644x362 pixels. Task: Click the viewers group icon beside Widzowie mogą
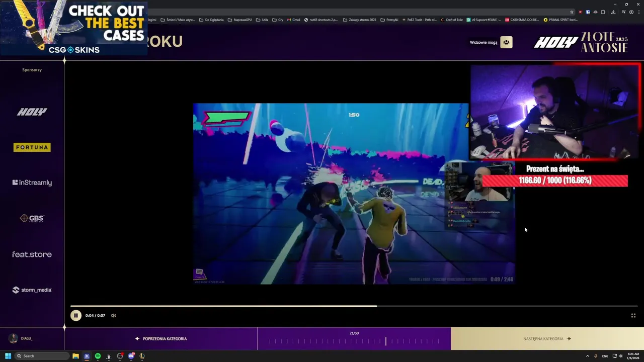[x=506, y=42]
